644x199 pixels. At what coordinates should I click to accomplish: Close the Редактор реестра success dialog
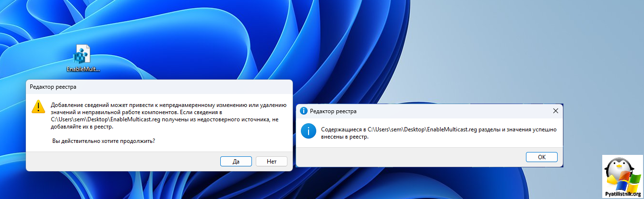click(x=556, y=111)
